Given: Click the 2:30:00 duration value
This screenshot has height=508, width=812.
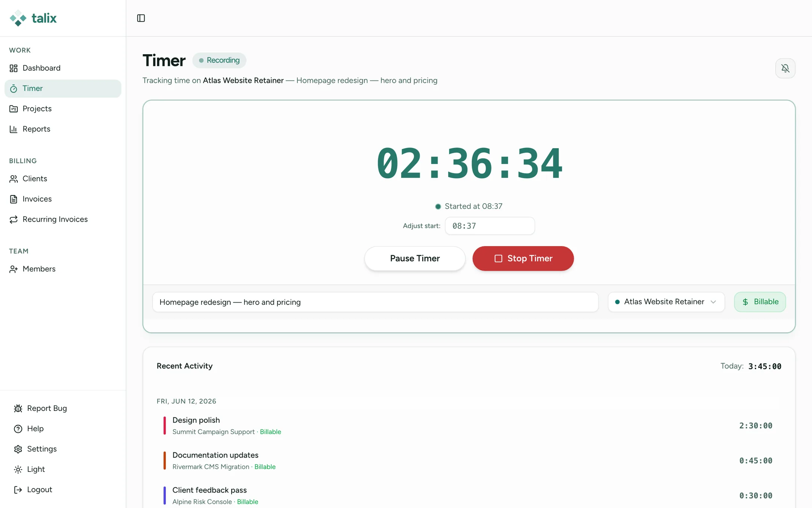Looking at the screenshot, I should [756, 426].
